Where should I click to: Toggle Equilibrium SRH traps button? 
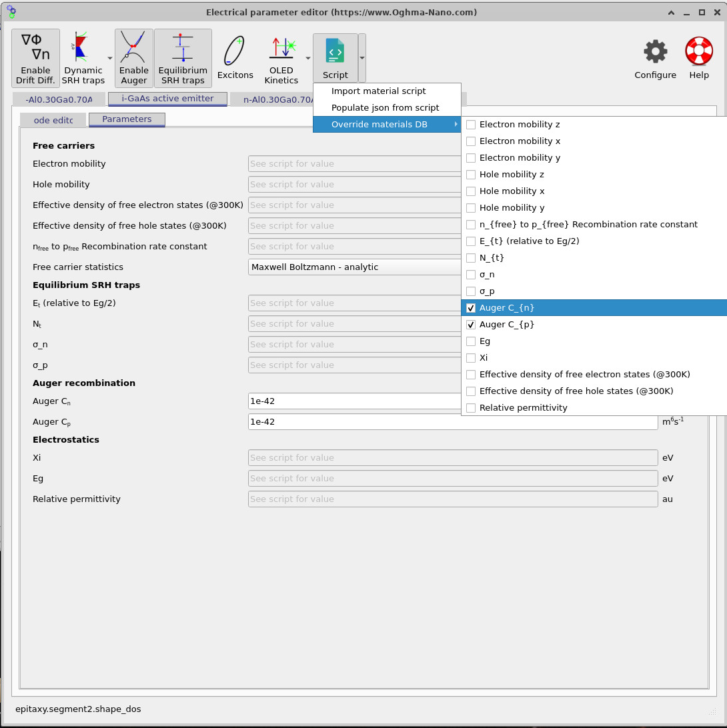pos(183,58)
